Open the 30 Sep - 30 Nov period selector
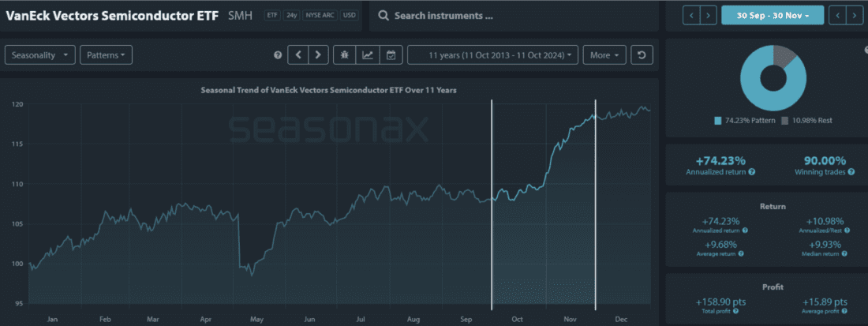 pos(772,15)
